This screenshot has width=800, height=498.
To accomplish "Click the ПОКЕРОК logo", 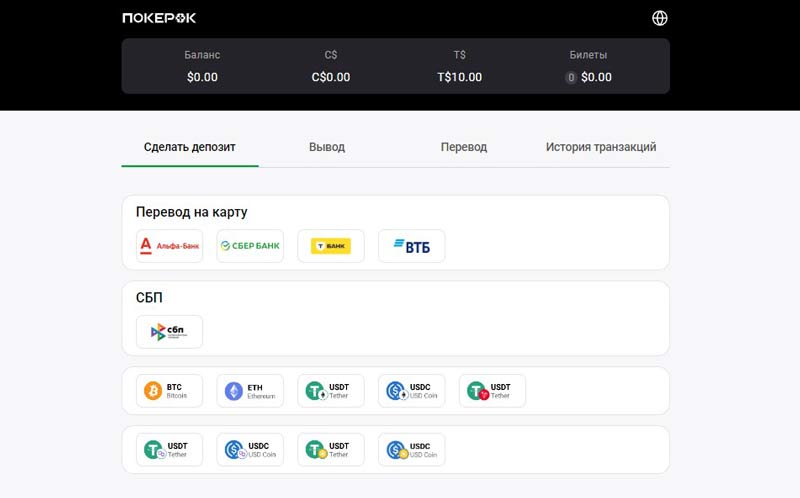I will 159,18.
